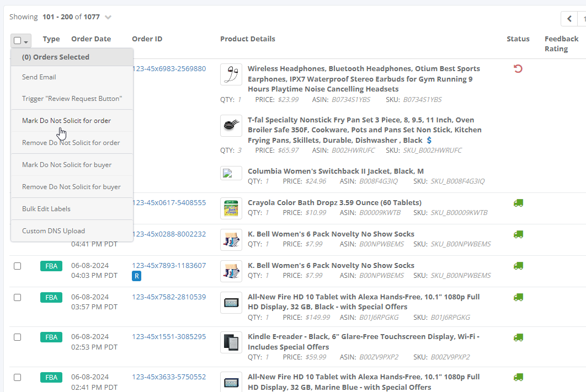Click the green shipped truck icon for Crayola order
The height and width of the screenshot is (392, 586).
[518, 203]
